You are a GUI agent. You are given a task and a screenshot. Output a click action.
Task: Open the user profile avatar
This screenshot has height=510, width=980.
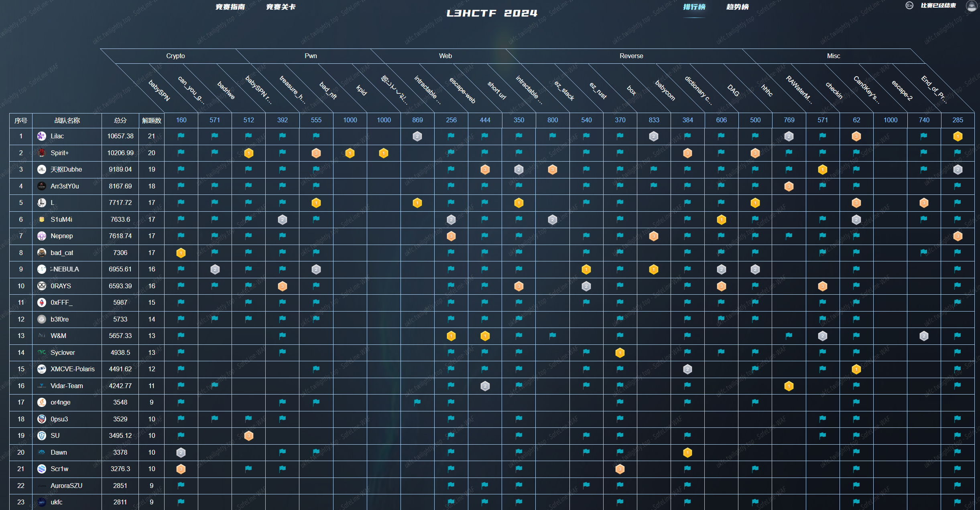point(971,6)
